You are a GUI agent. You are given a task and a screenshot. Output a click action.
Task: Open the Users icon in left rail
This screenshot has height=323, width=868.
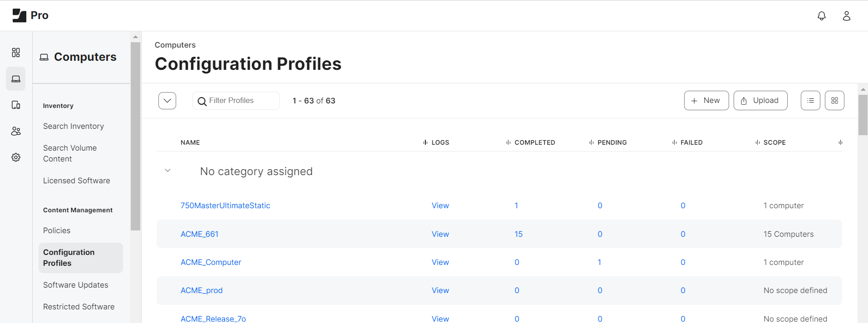[16, 131]
